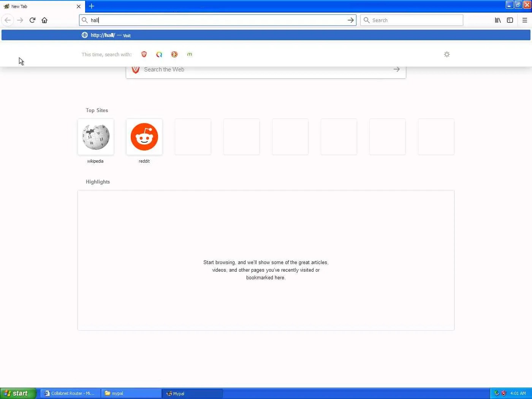
Task: Open a new tab with plus button
Action: coord(92,6)
